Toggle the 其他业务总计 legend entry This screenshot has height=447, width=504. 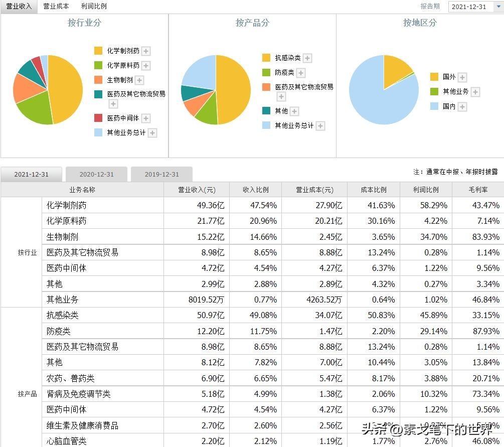(x=127, y=133)
